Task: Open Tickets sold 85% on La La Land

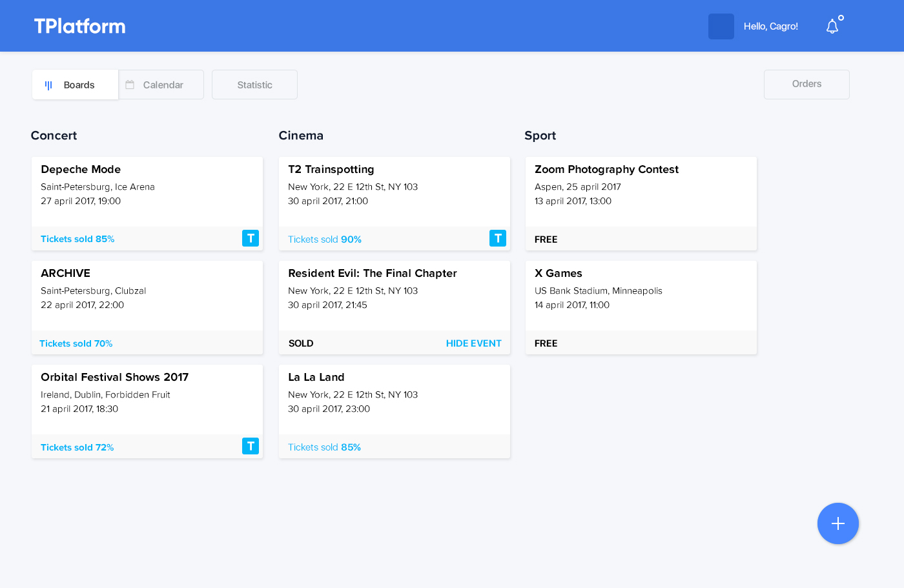Action: [324, 447]
